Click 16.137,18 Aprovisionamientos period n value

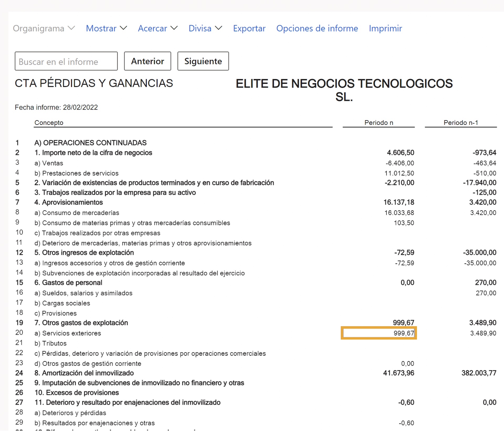click(x=399, y=202)
